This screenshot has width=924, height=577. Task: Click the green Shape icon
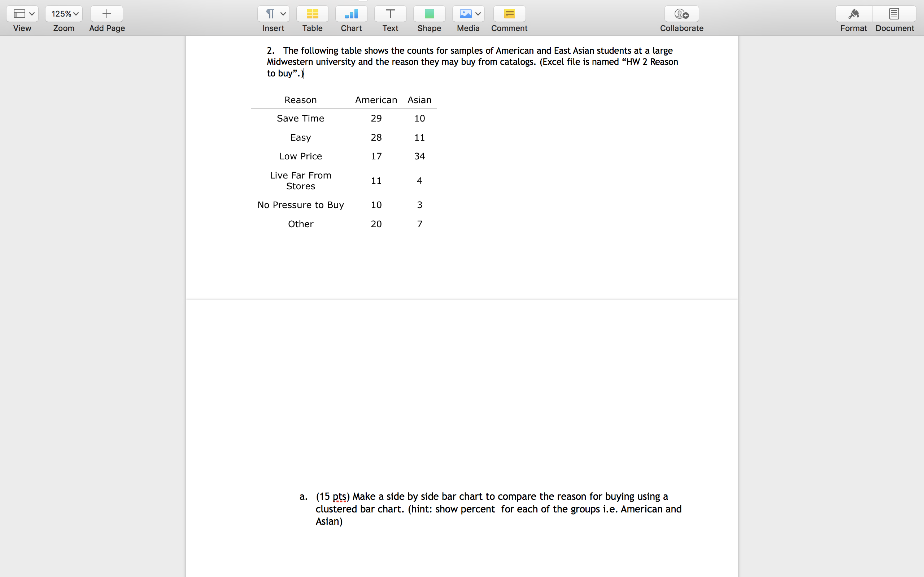click(x=429, y=14)
